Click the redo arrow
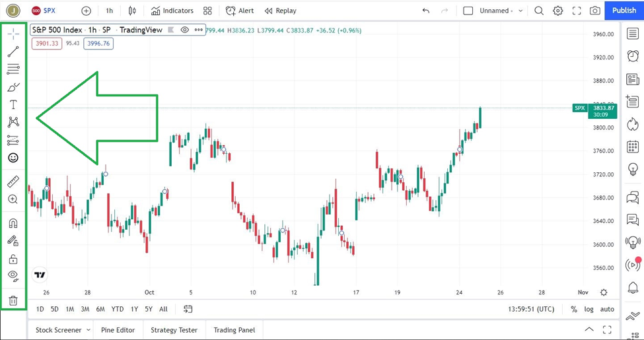This screenshot has width=644, height=340. 445,11
